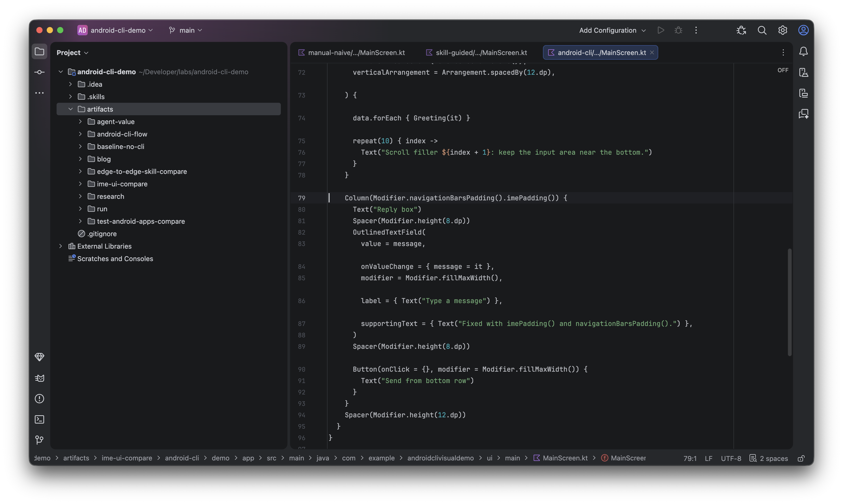The width and height of the screenshot is (843, 504).
Task: Click the LF line separator widget
Action: click(709, 458)
